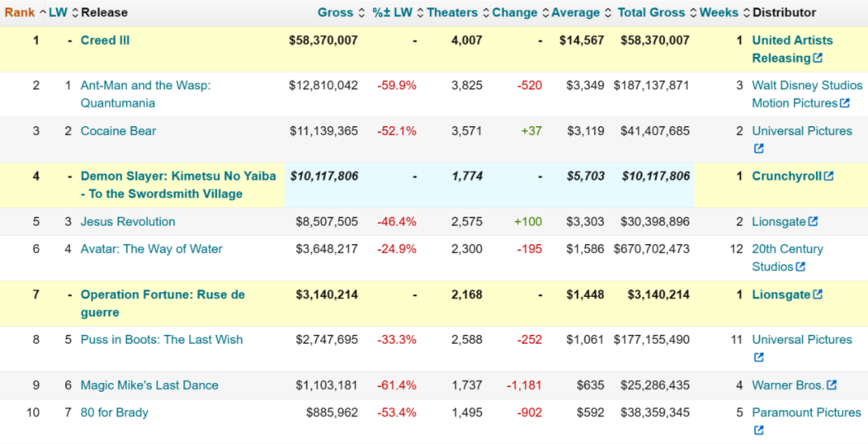Sort table by Rank column
Viewport: 868px width, 444px height.
coord(20,12)
